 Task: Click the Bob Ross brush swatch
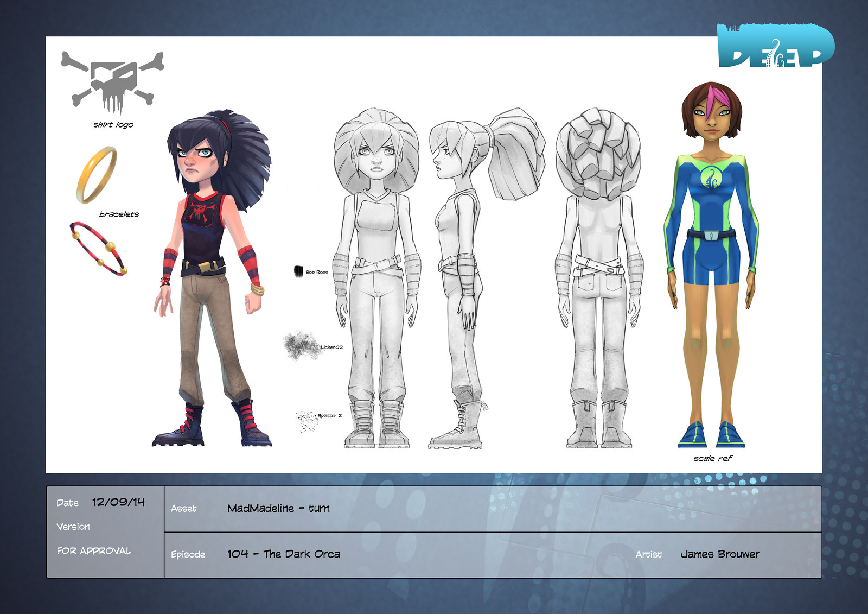[298, 271]
